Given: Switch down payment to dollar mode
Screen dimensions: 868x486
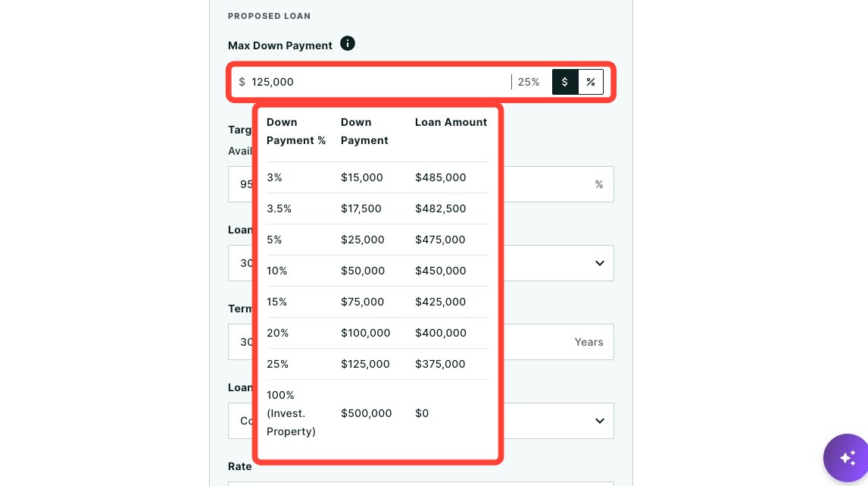Looking at the screenshot, I should pos(564,82).
